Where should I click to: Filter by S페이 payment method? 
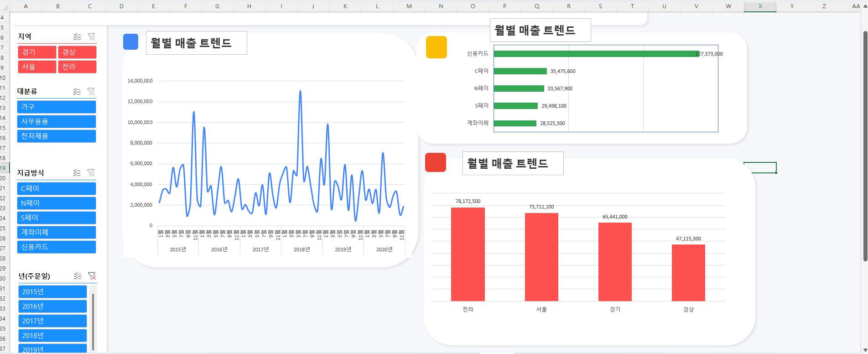(57, 218)
